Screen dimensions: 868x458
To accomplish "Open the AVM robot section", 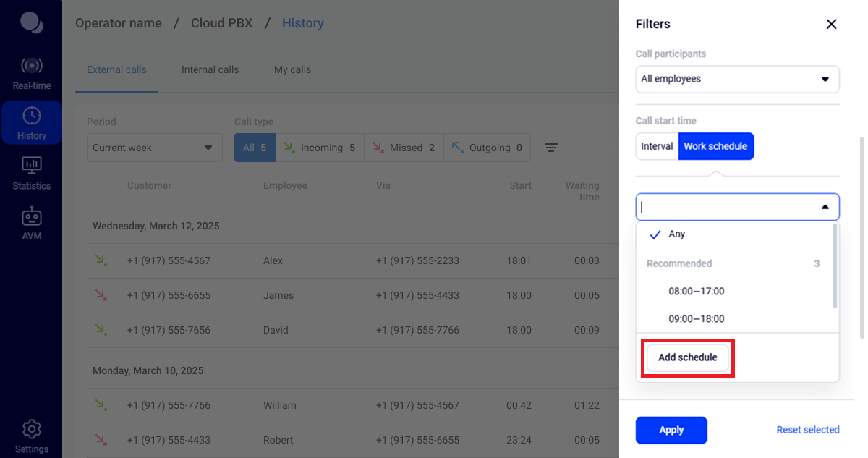I will [x=31, y=223].
